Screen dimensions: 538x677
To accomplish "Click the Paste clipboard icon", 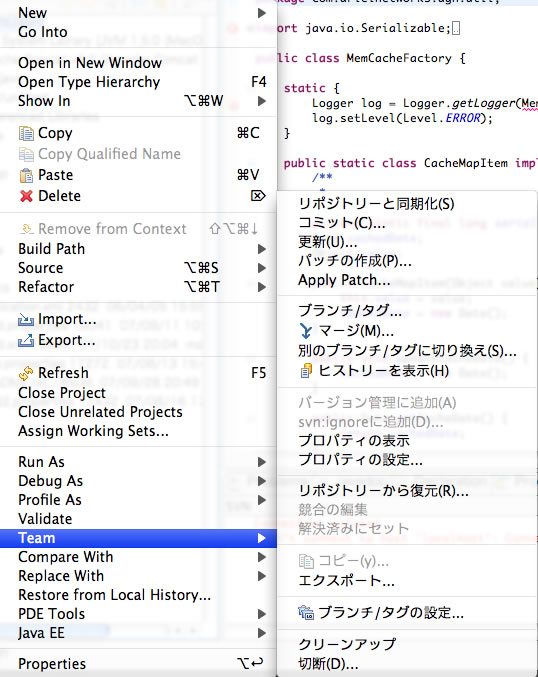I will click(x=26, y=175).
